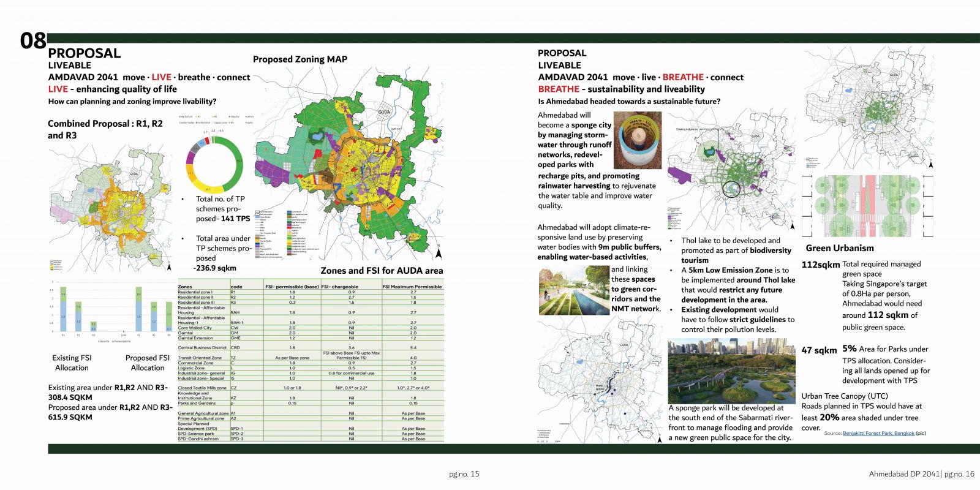
Task: Click 'Is Ahmedabad headed towards a sustainable future?'
Action: (x=629, y=102)
